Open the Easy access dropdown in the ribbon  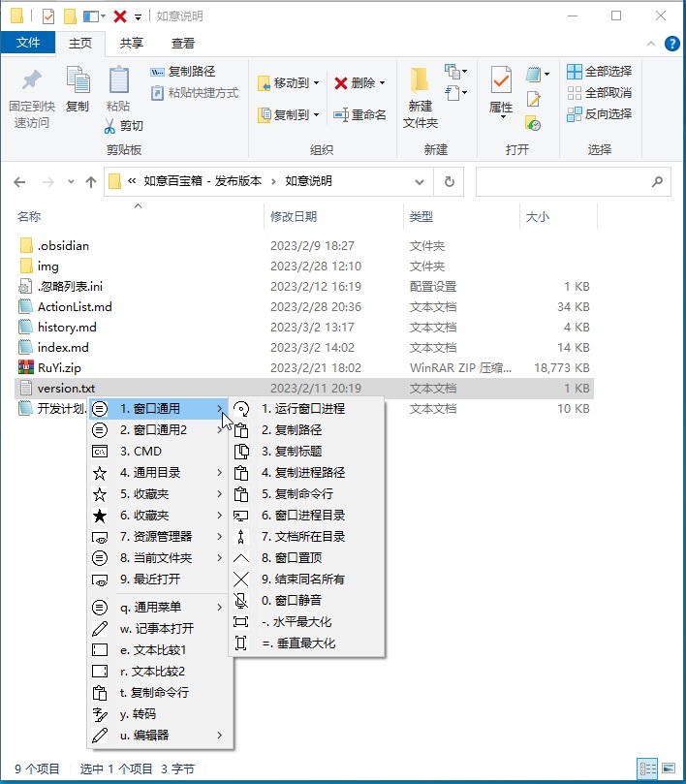455,93
